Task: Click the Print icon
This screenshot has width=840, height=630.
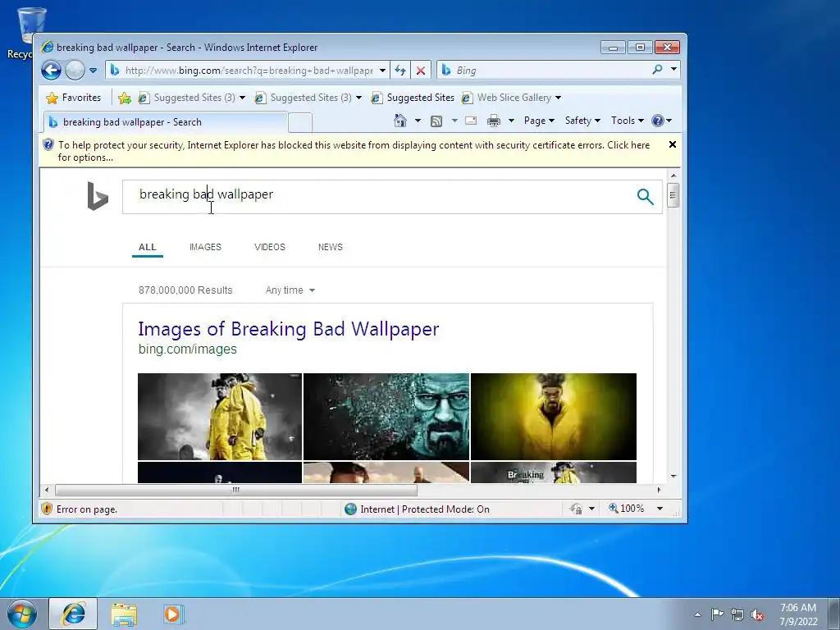Action: tap(493, 121)
